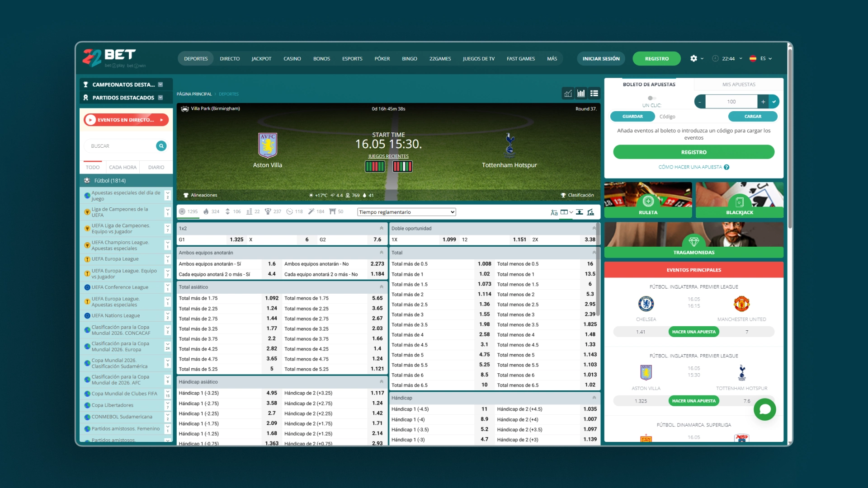Viewport: 868px width, 488px height.
Task: Collapse the 1x2 market section
Action: pos(382,228)
